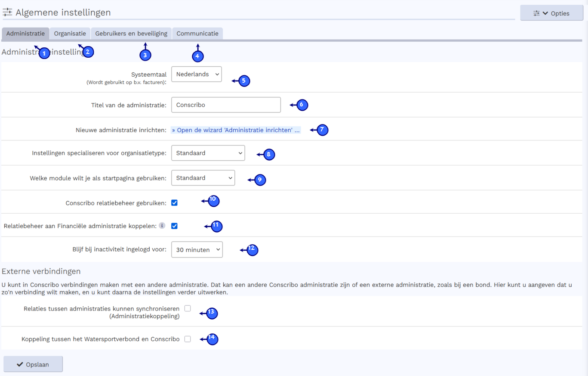Open Gebruikers en beveiliging tab
Image resolution: width=588 pixels, height=376 pixels.
click(131, 34)
